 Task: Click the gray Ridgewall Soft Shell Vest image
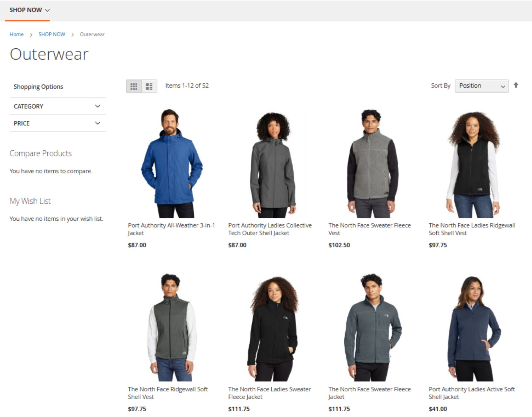tap(172, 327)
